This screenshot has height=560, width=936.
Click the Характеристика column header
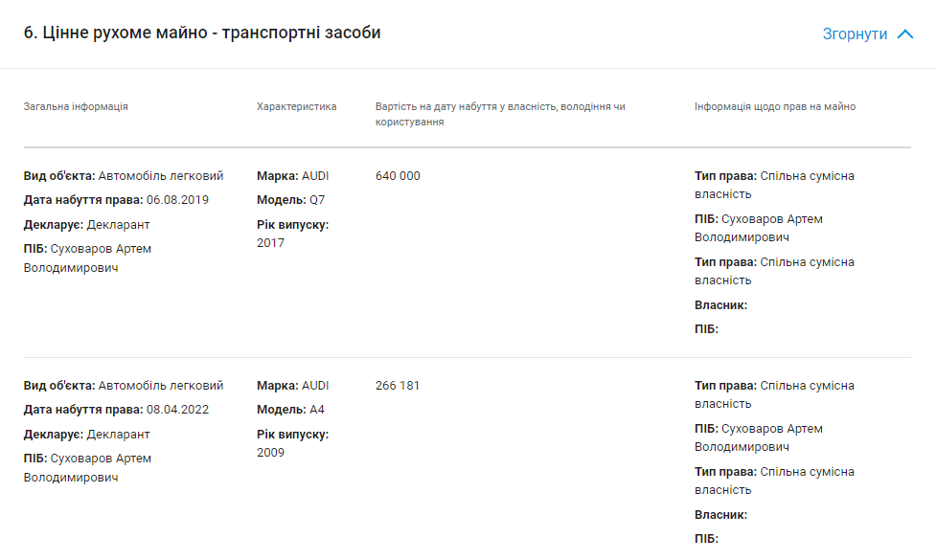pos(297,107)
